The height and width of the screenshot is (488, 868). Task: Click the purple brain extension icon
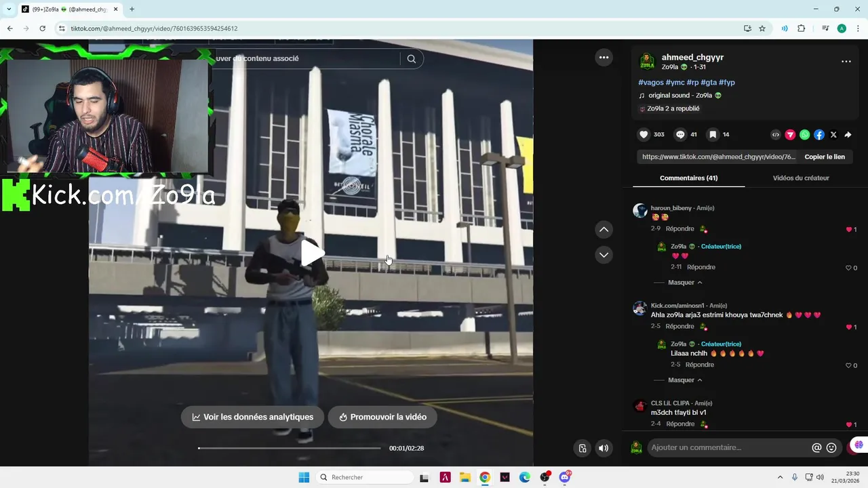pyautogui.click(x=859, y=445)
